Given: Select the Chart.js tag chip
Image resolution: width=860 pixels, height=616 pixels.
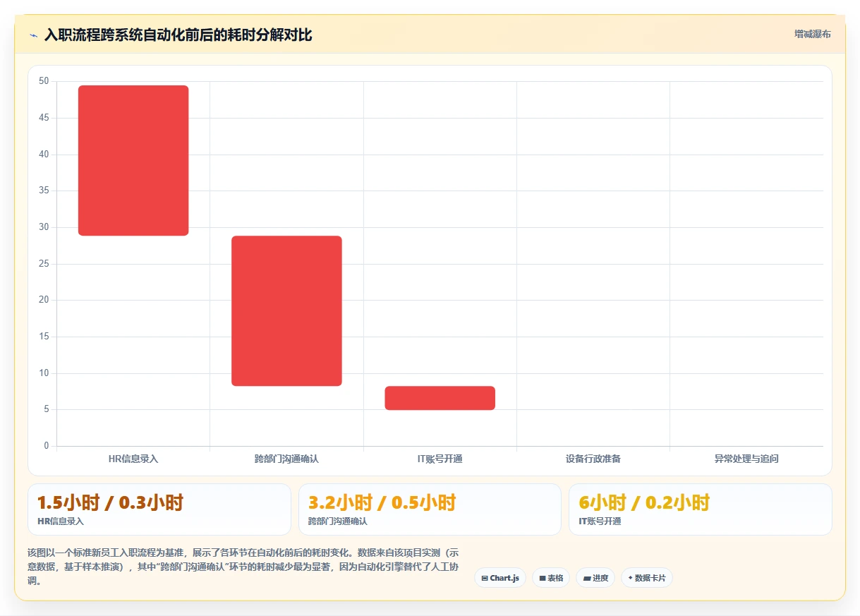Looking at the screenshot, I should click(500, 578).
